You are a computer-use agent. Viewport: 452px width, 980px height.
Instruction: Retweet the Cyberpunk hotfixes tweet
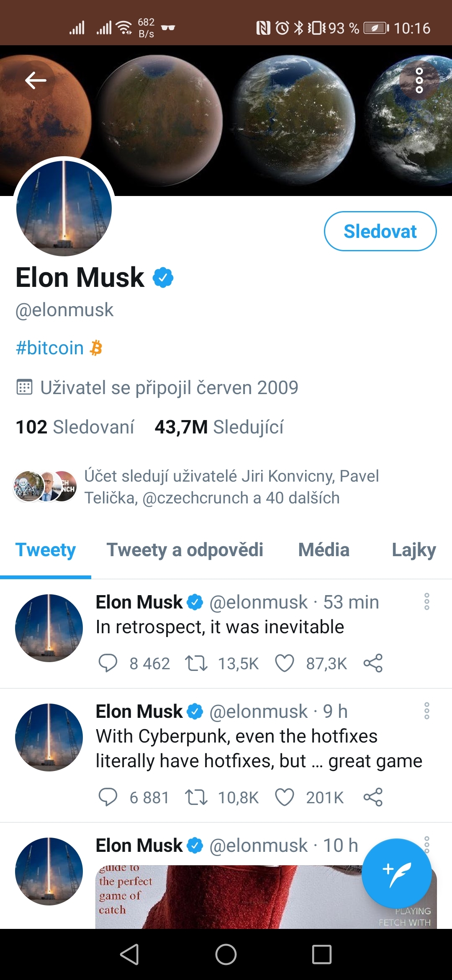tap(196, 797)
